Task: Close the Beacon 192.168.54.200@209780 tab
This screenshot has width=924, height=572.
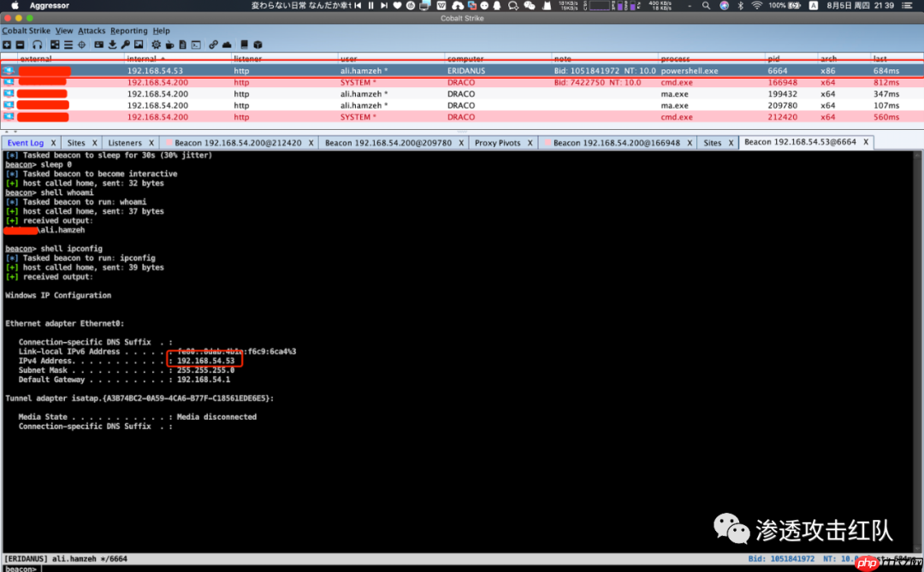Action: (461, 143)
